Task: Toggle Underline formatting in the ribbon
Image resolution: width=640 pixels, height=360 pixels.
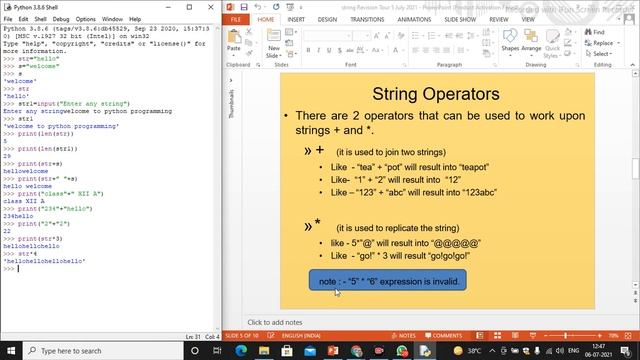Action: [x=329, y=50]
